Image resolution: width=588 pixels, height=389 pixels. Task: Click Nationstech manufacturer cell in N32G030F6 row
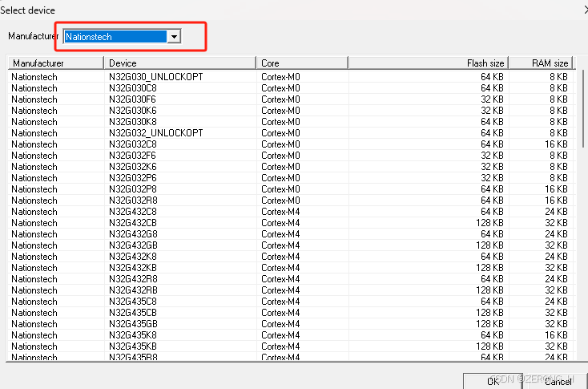click(34, 99)
